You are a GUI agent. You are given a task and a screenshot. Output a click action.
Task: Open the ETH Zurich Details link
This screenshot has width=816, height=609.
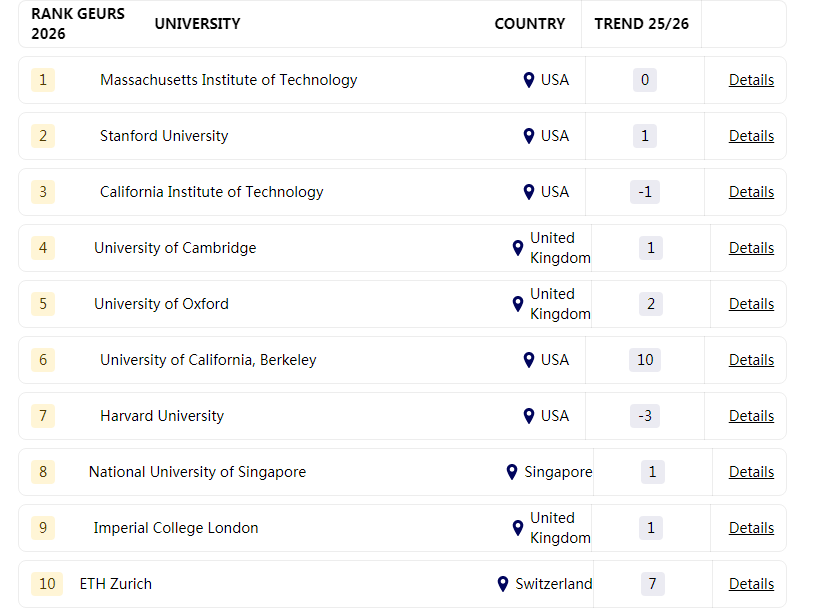point(751,584)
